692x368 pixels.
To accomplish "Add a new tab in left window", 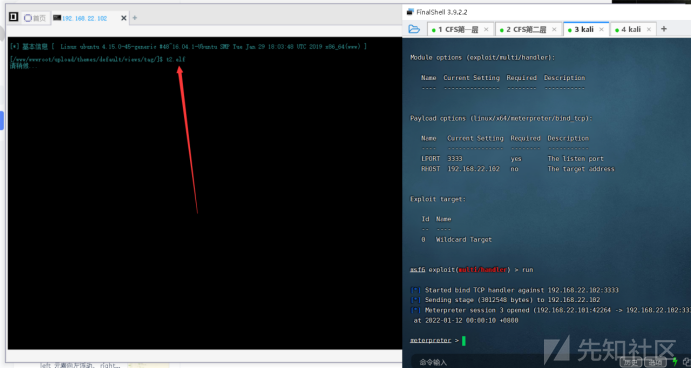I will pos(135,18).
